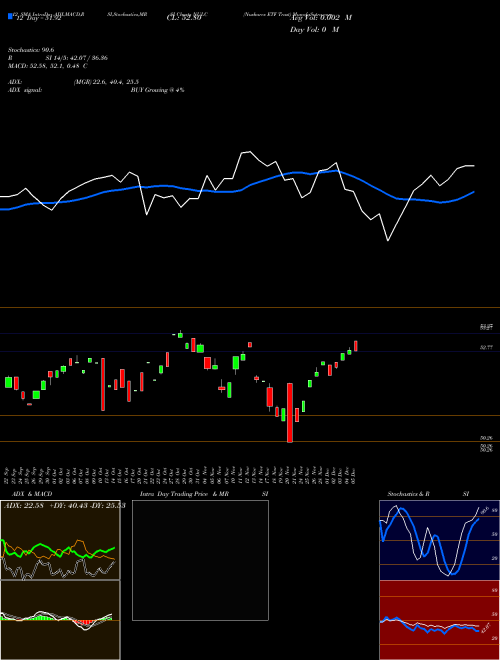Screen dimensions: 500x660
Task: Click the "BUY Growing @ 4%" signal text
Action: [x=157, y=90]
